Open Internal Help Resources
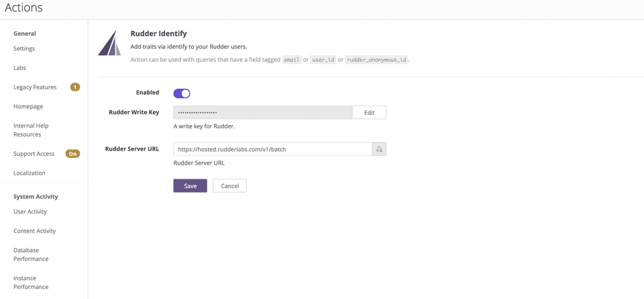Screen dimensions: 644x299 click(31, 130)
